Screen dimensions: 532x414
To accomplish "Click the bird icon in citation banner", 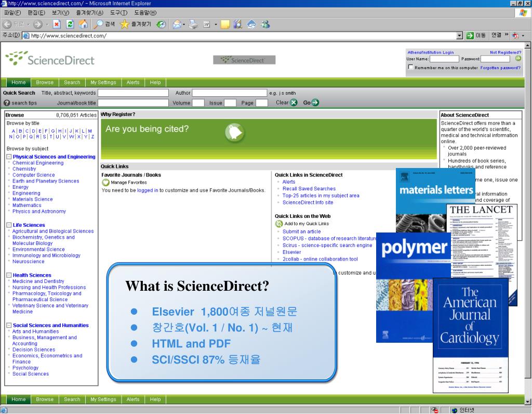I will tap(234, 132).
